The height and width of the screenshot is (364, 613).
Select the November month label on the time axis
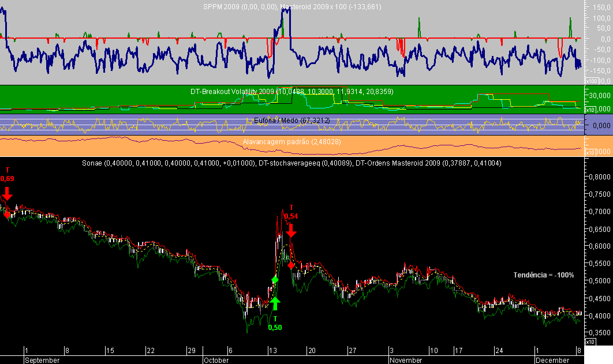(x=406, y=360)
